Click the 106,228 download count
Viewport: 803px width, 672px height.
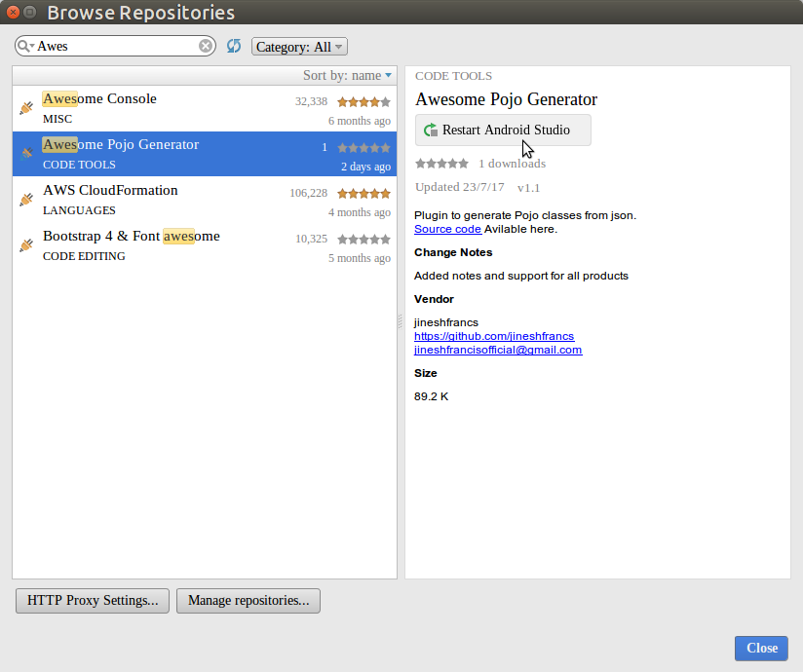pyautogui.click(x=308, y=193)
